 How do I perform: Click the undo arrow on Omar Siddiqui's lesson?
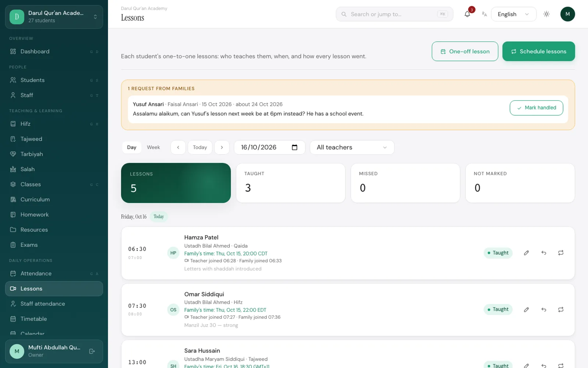click(x=544, y=309)
